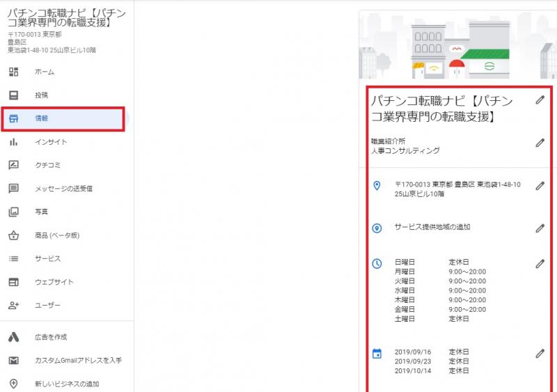Click the calendar icon by 2019/09/16
The image size is (557, 392).
tap(377, 353)
